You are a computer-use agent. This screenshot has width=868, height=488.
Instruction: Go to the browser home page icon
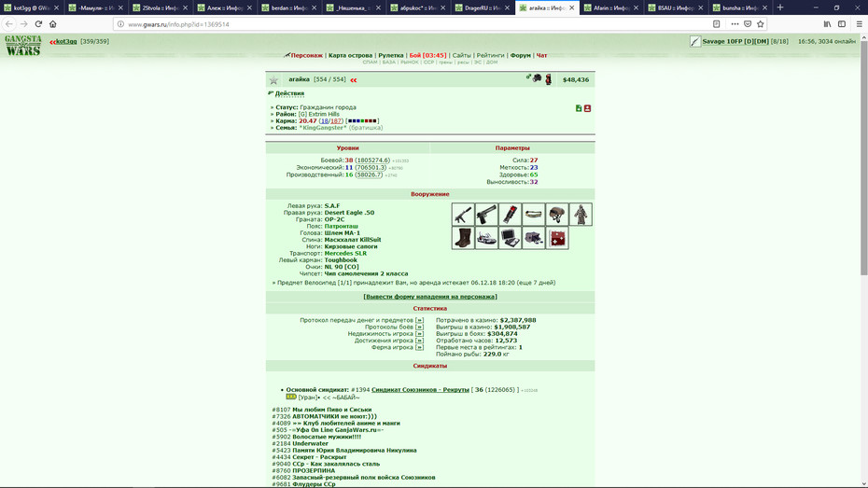tap(52, 23)
